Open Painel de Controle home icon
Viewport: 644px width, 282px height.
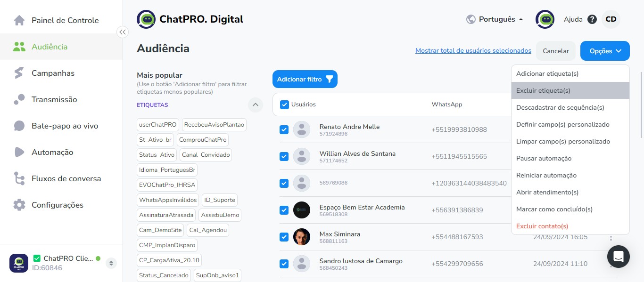19,20
